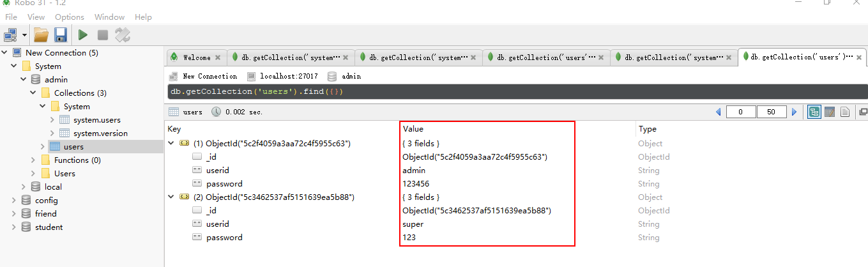Click the localhost:27017 computer icon
The image size is (868, 267).
click(x=252, y=76)
